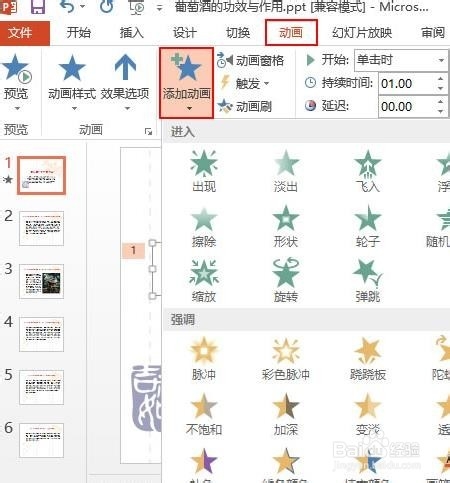Image resolution: width=450 pixels, height=483 pixels.
Task: Save the presentation with the floppy icon
Action: (37, 7)
